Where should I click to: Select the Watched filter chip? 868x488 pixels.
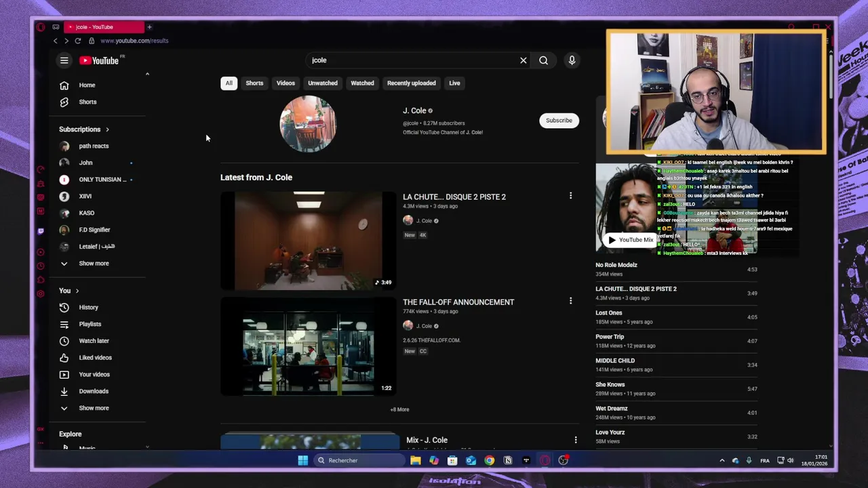362,83
